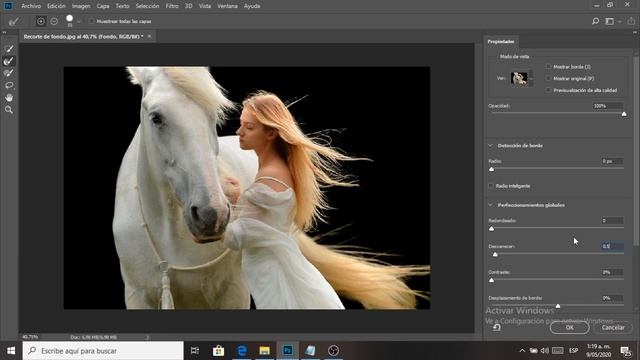Show hidden icons chevron in system tray
640x360 pixels.
point(522,351)
